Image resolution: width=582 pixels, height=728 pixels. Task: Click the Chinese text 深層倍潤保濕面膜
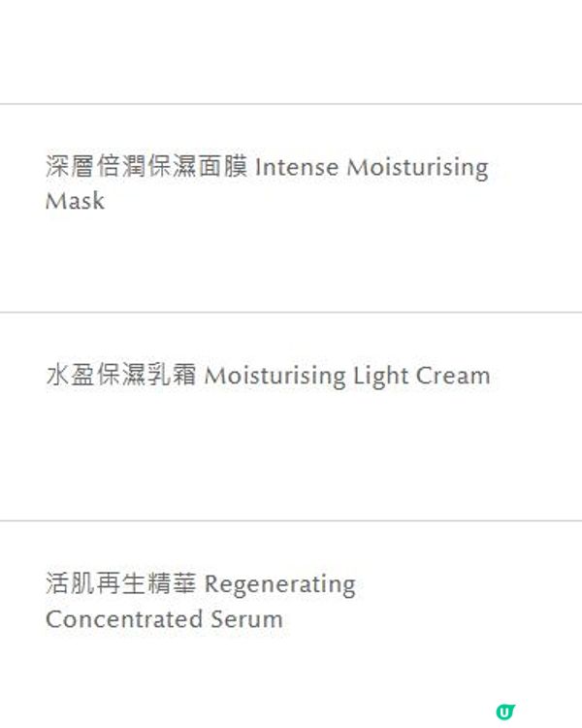146,166
